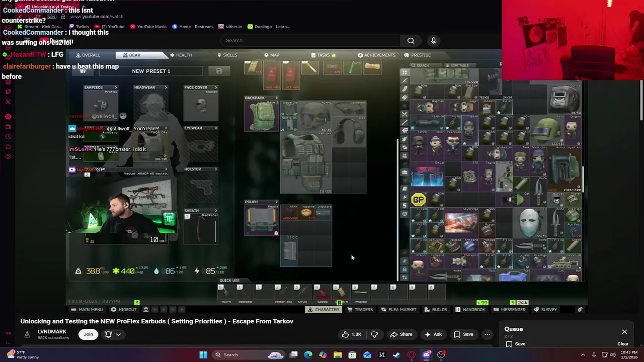Click the Sort Table button
This screenshot has width=644, height=362.
tap(457, 65)
